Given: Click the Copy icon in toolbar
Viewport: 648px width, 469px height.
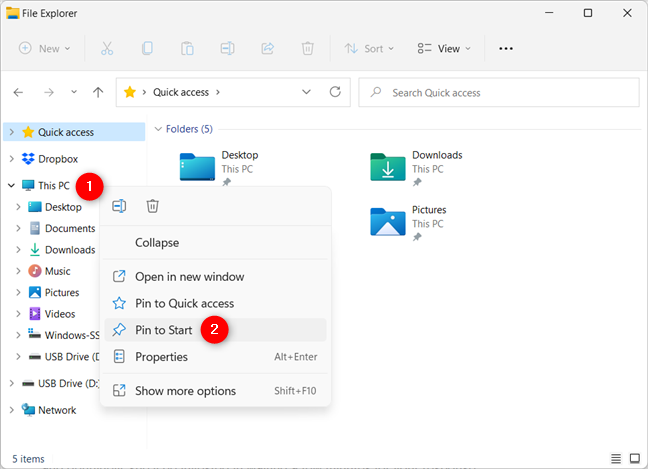Looking at the screenshot, I should pyautogui.click(x=147, y=48).
